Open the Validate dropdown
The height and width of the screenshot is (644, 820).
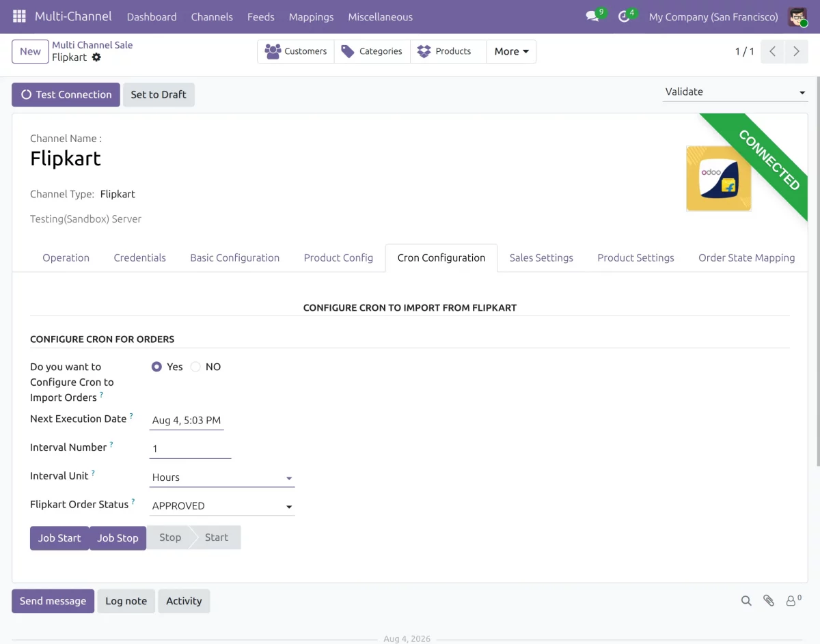[735, 92]
